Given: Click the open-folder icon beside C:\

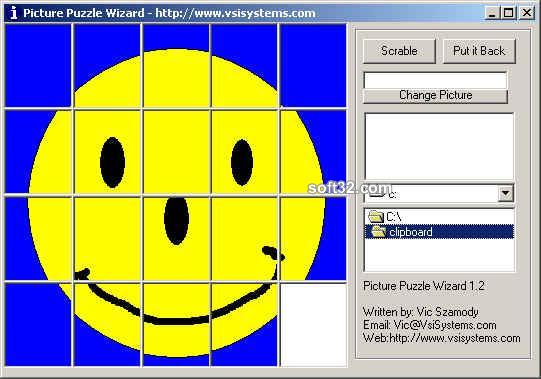Looking at the screenshot, I should coord(376,217).
